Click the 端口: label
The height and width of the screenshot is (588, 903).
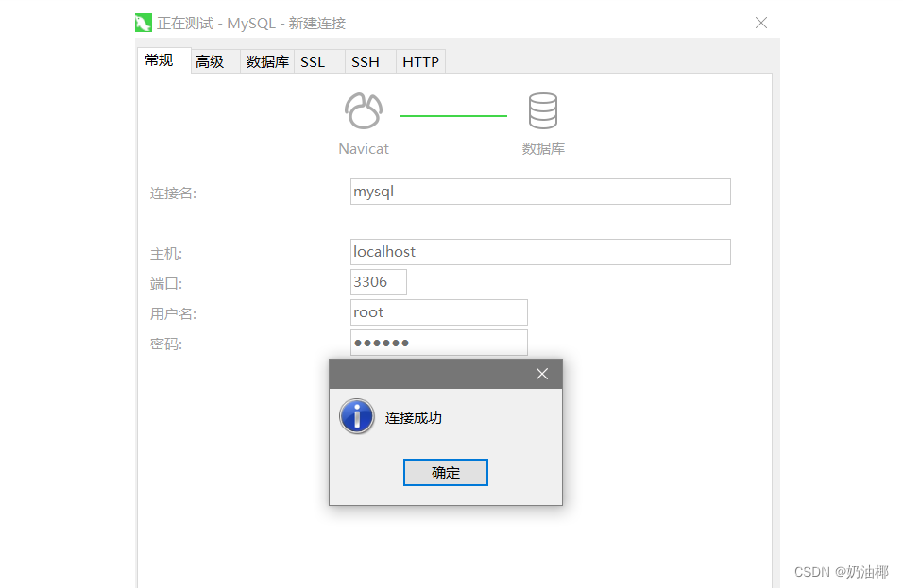click(x=166, y=284)
